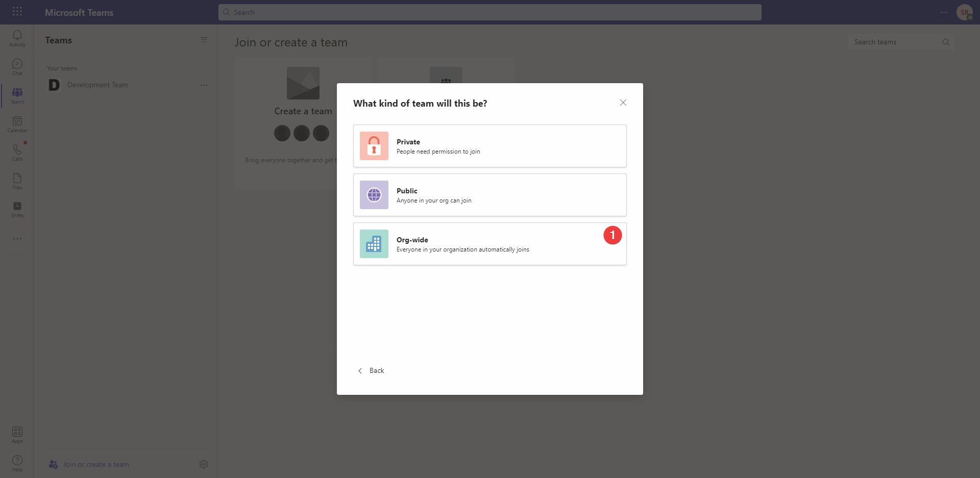Open the Files section
Image resolution: width=980 pixels, height=478 pixels.
click(17, 181)
